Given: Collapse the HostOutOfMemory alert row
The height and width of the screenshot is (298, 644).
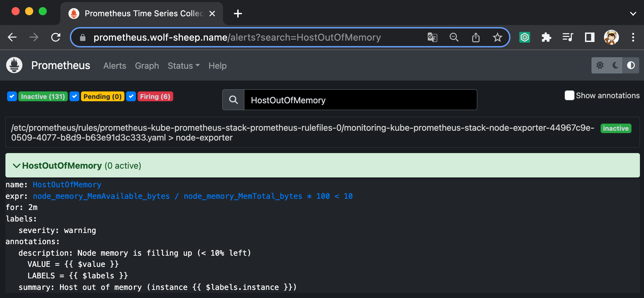Looking at the screenshot, I should (x=323, y=165).
